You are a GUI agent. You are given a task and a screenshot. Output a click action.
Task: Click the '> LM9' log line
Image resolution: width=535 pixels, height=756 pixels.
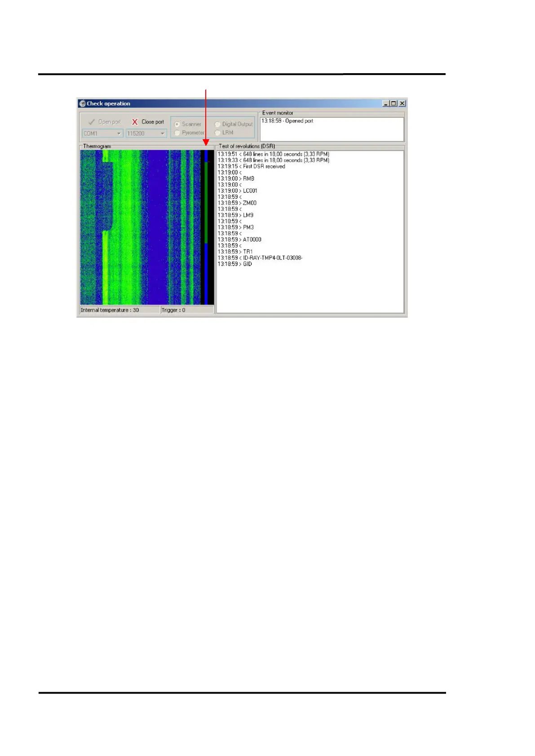[x=236, y=215]
